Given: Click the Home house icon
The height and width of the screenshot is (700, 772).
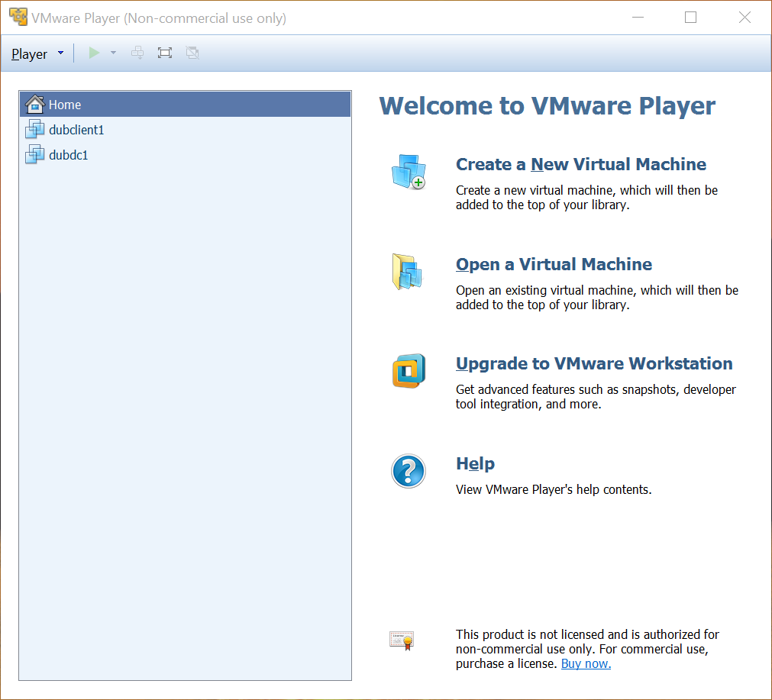Looking at the screenshot, I should click(x=35, y=104).
